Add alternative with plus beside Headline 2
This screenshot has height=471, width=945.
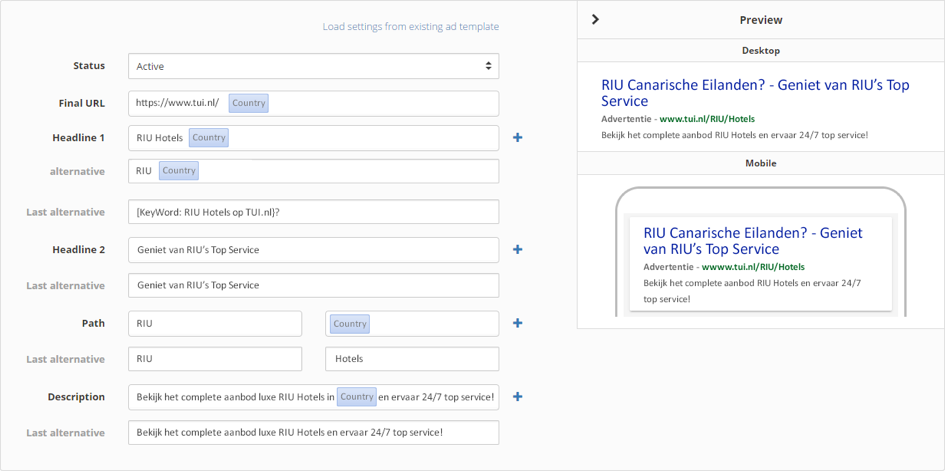click(x=517, y=249)
